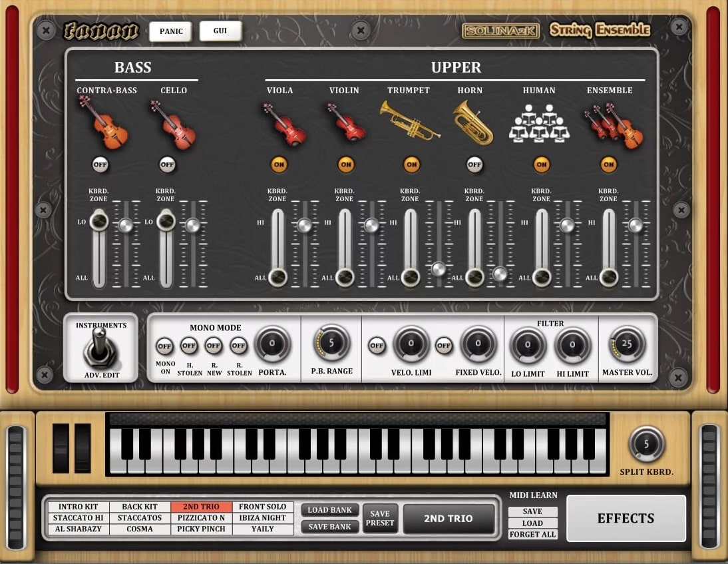Click the Violin instrument icon
Viewport: 728px width, 564px height.
click(x=345, y=123)
